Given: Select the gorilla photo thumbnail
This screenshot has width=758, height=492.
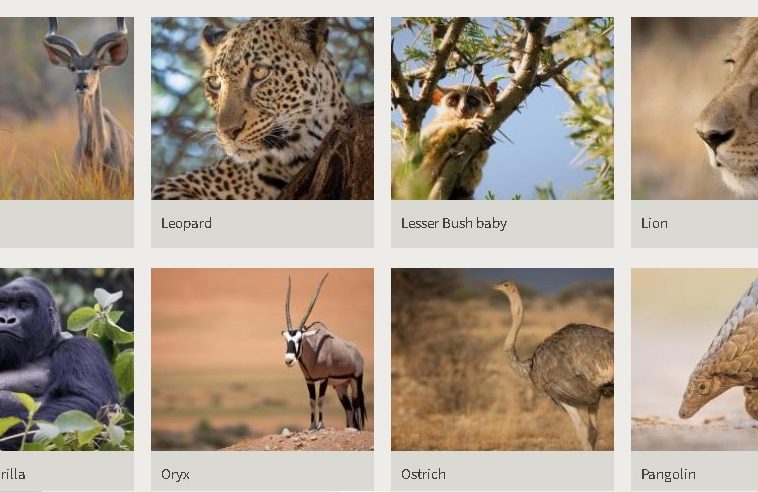Looking at the screenshot, I should [x=67, y=359].
